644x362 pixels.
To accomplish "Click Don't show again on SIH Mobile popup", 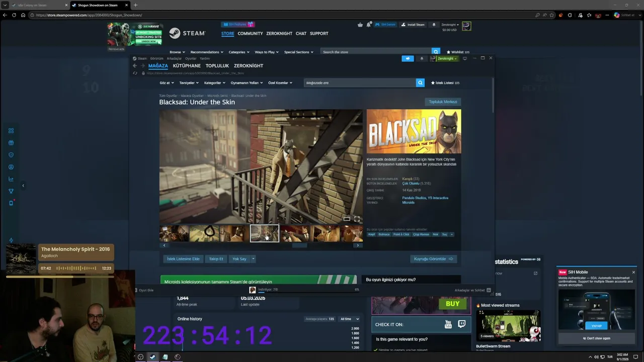I will click(x=597, y=338).
